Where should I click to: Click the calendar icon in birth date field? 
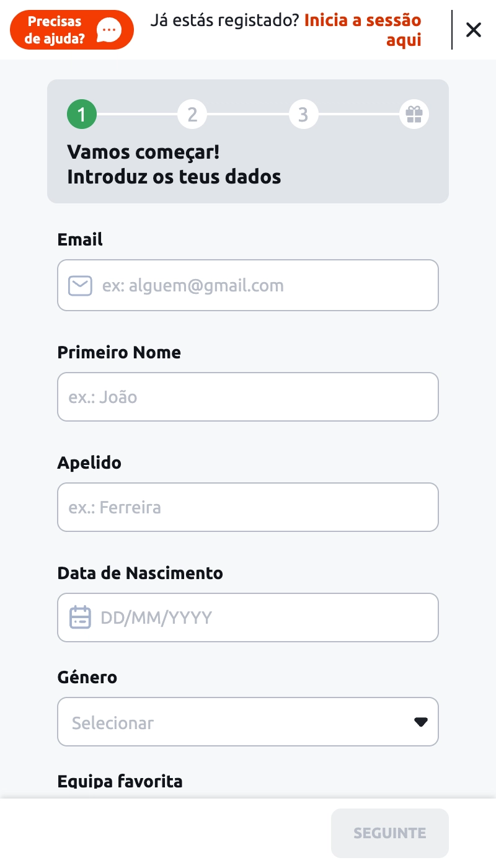tap(80, 618)
